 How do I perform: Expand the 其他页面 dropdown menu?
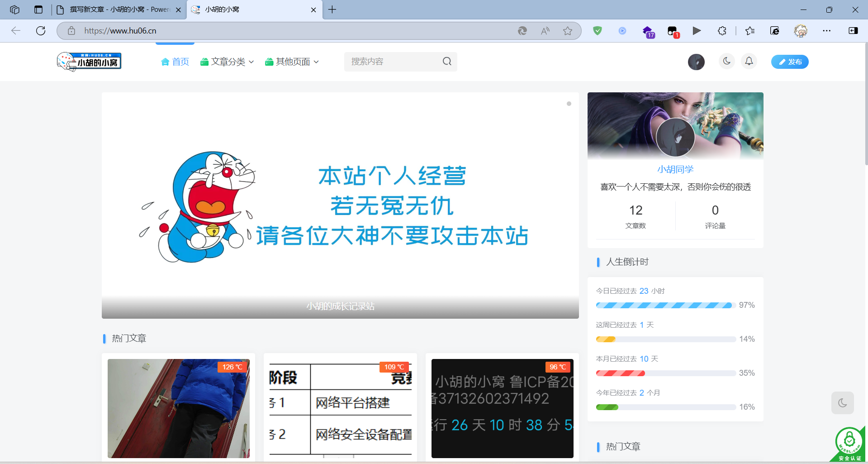pyautogui.click(x=292, y=62)
